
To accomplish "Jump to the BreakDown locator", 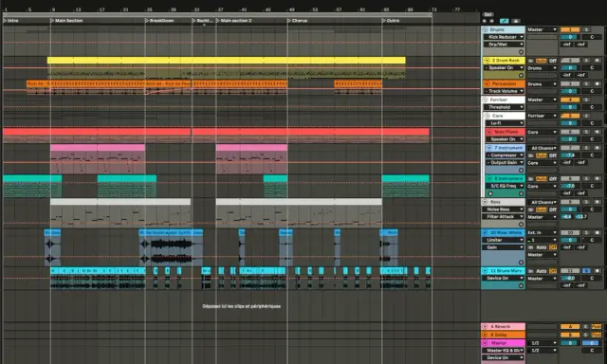I will click(x=159, y=21).
